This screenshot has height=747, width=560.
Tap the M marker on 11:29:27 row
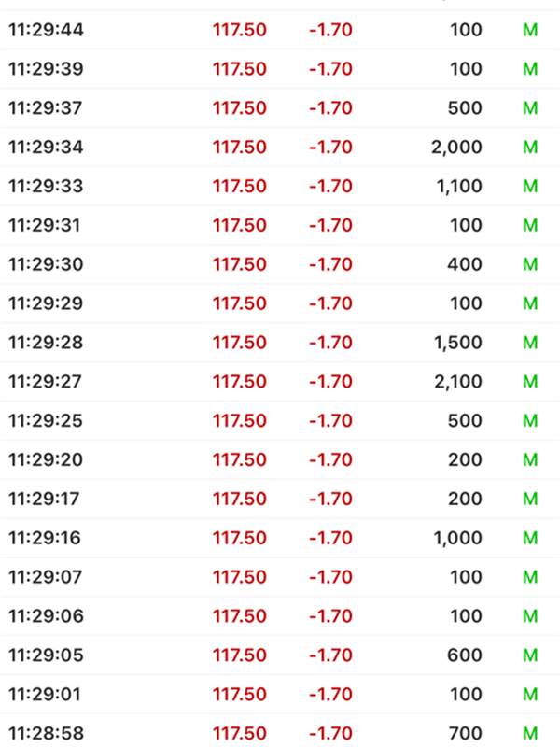point(530,382)
